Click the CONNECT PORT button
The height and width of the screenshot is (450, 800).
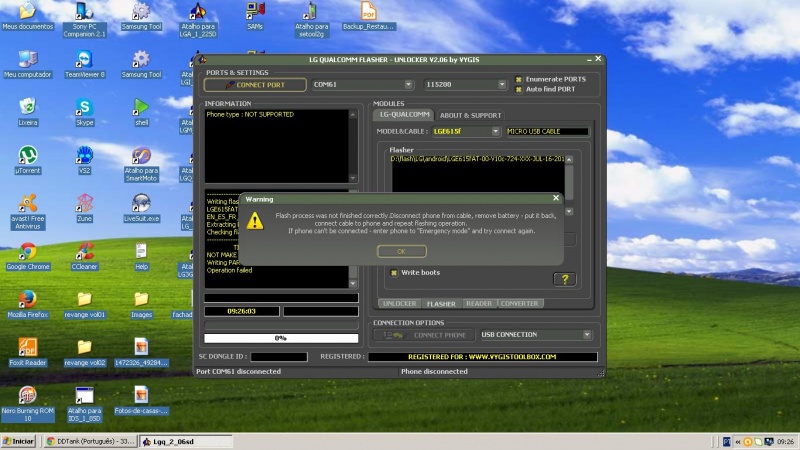tap(255, 85)
